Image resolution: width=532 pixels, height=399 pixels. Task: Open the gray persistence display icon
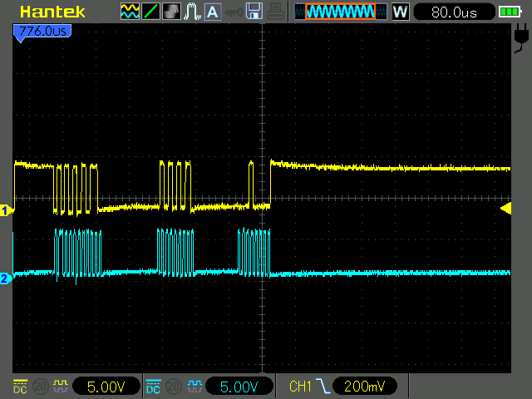pos(172,12)
